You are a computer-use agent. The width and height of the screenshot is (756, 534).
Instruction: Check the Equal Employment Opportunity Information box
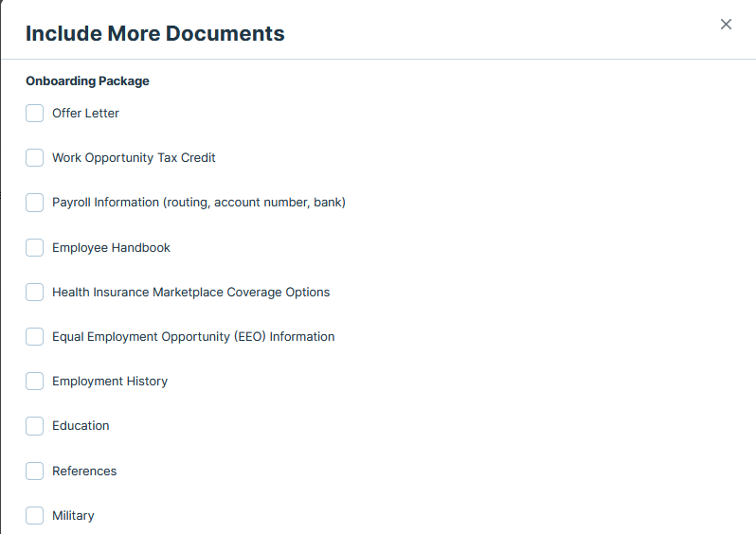(35, 337)
